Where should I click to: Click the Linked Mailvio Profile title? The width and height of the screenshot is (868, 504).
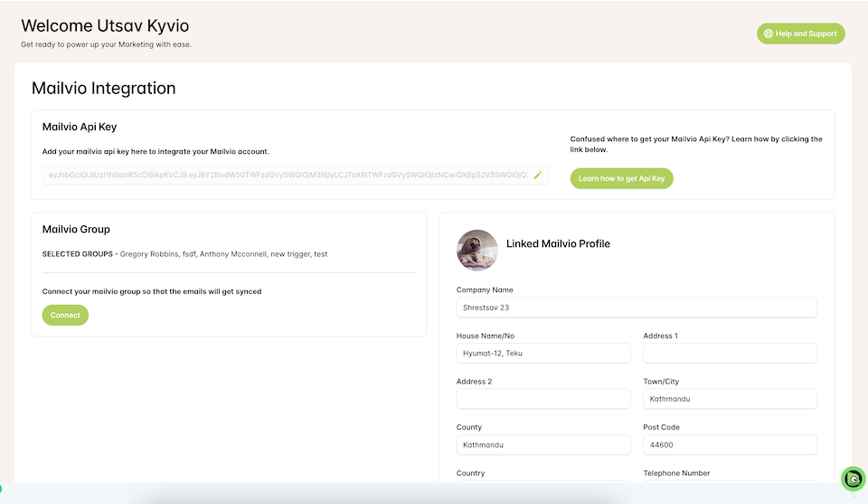click(558, 243)
